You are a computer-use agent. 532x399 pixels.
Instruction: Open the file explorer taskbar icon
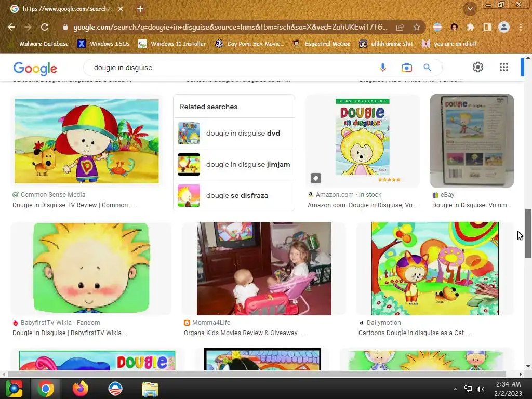coord(150,389)
